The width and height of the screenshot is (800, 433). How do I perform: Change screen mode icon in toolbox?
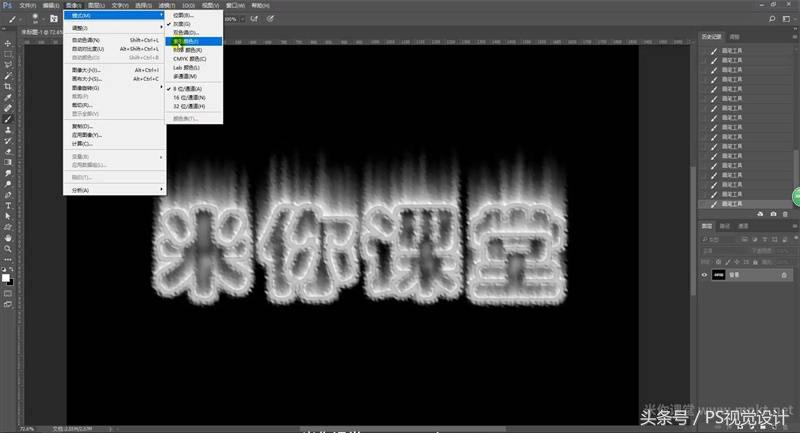click(8, 304)
